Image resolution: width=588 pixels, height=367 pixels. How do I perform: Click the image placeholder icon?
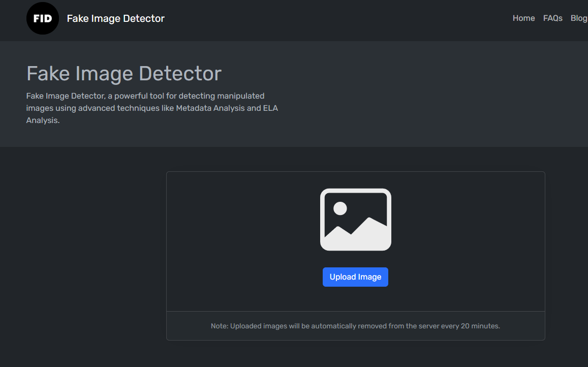tap(355, 220)
